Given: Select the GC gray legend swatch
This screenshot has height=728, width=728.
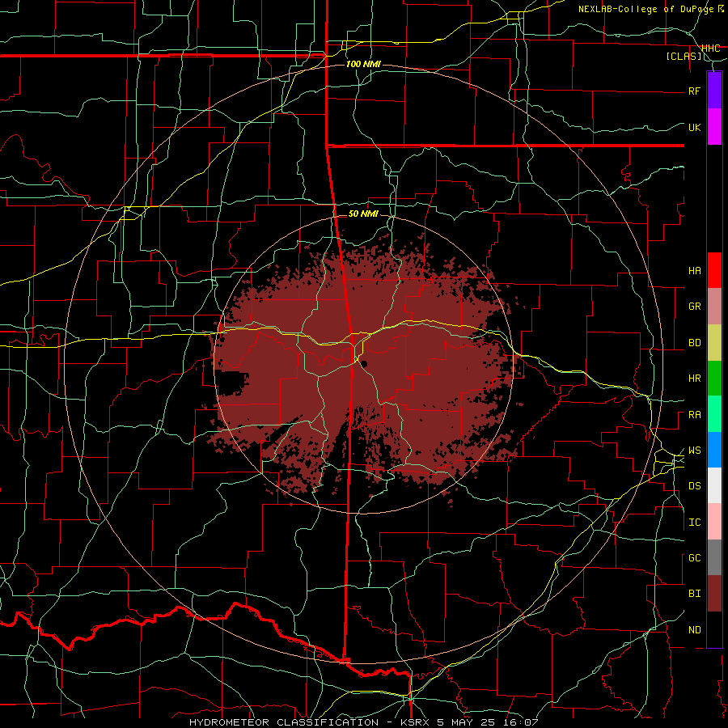Looking at the screenshot, I should [714, 557].
